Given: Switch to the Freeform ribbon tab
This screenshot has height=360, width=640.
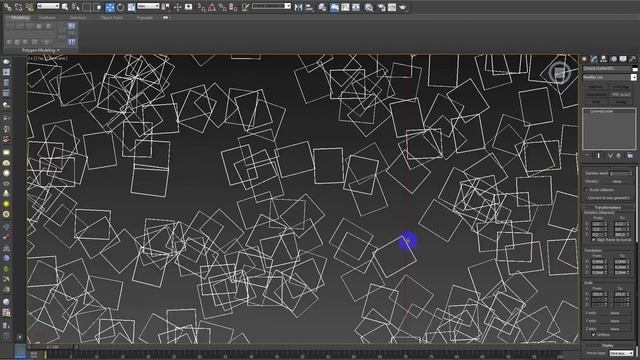Looking at the screenshot, I should [47, 18].
